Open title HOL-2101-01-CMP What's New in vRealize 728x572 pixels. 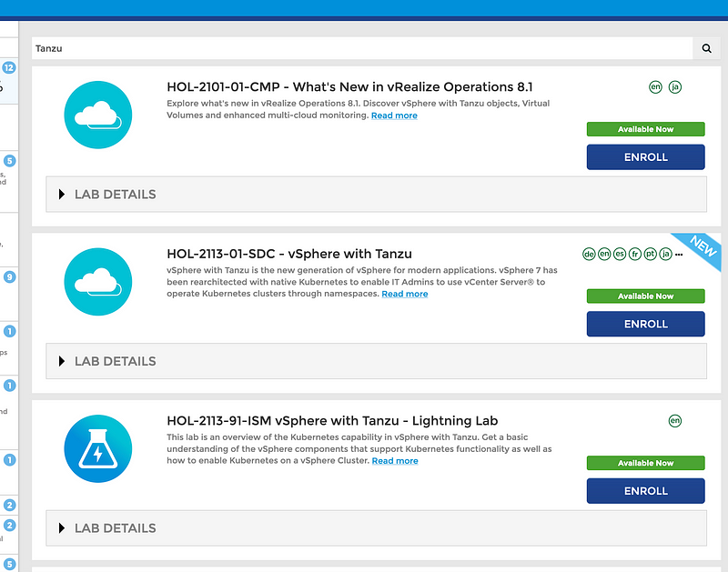(349, 86)
